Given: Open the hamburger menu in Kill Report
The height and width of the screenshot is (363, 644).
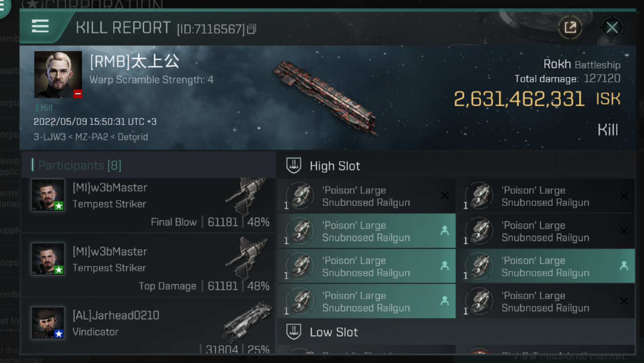Looking at the screenshot, I should pyautogui.click(x=40, y=26).
